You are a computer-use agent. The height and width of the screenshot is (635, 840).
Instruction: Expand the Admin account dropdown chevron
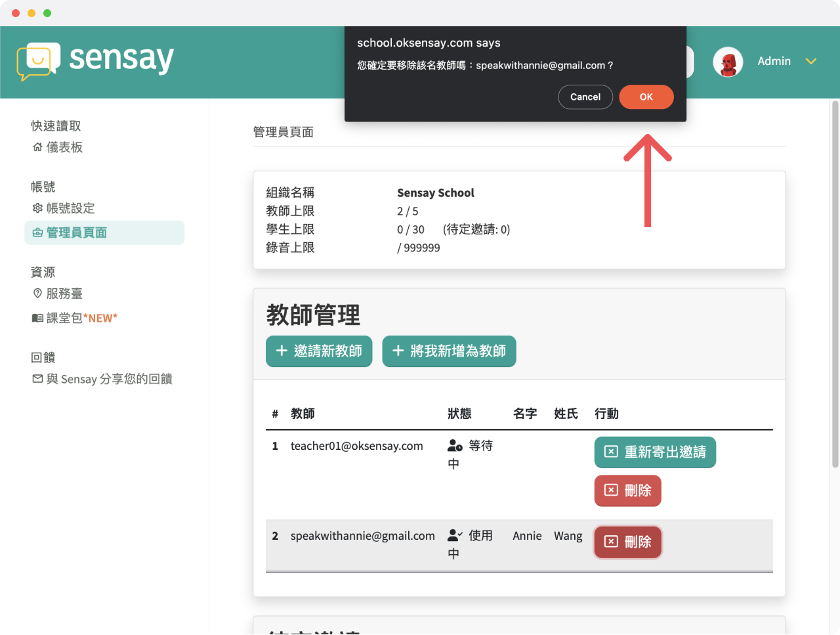pyautogui.click(x=811, y=61)
